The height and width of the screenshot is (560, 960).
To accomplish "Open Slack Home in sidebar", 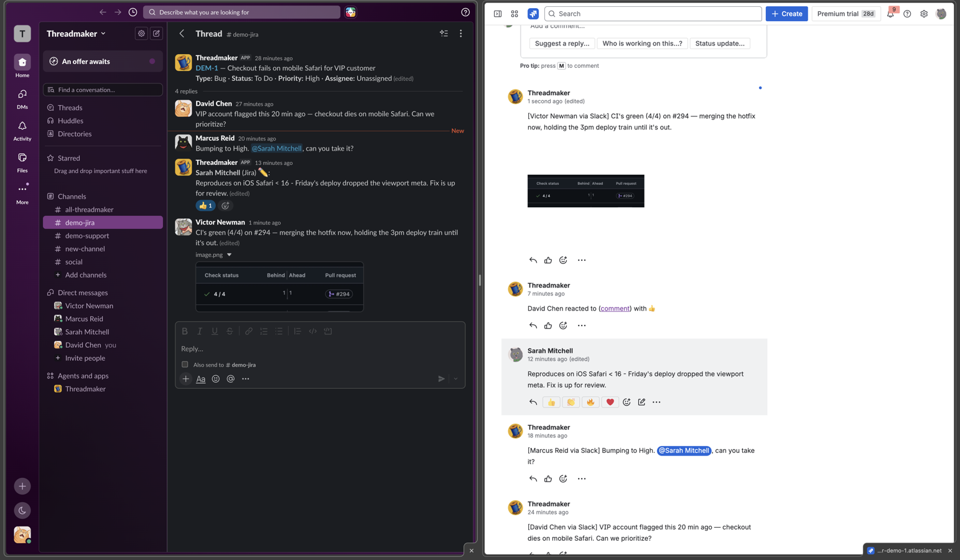I will (22, 66).
